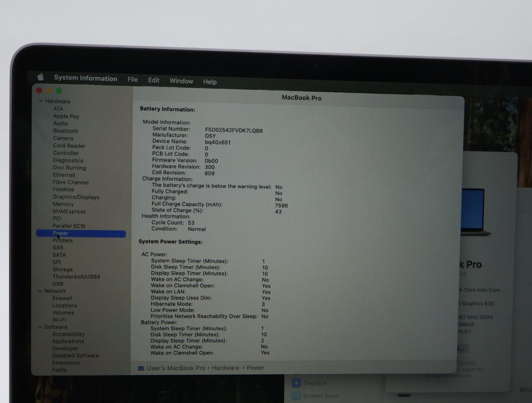Select Developer under Software
The image size is (532, 403).
coord(65,348)
